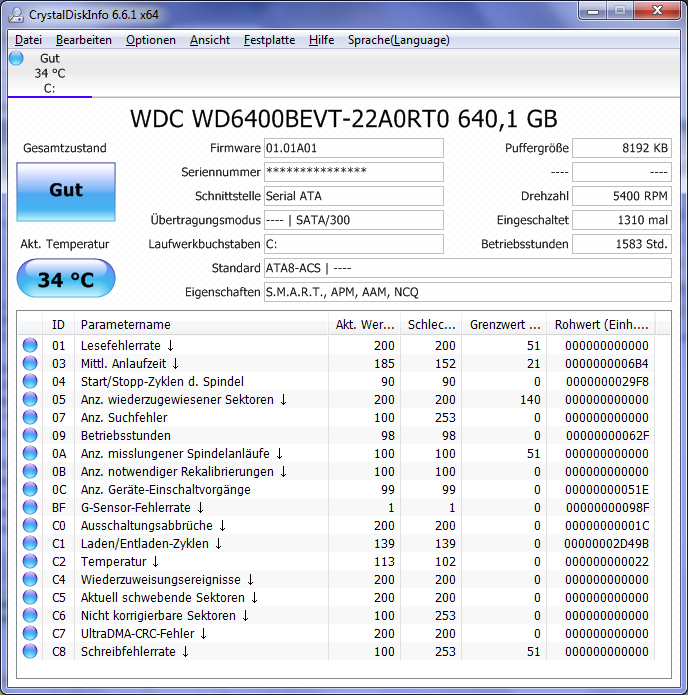Click the Grenzwert column header
The height and width of the screenshot is (695, 688).
pos(504,325)
